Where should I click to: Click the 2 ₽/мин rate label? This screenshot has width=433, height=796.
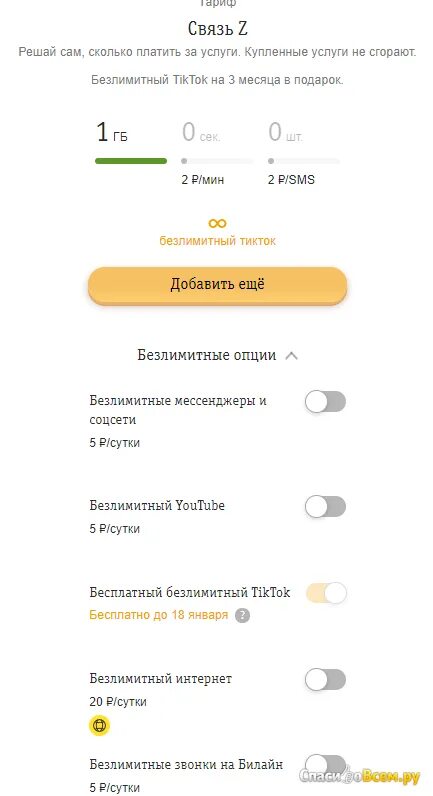[203, 180]
